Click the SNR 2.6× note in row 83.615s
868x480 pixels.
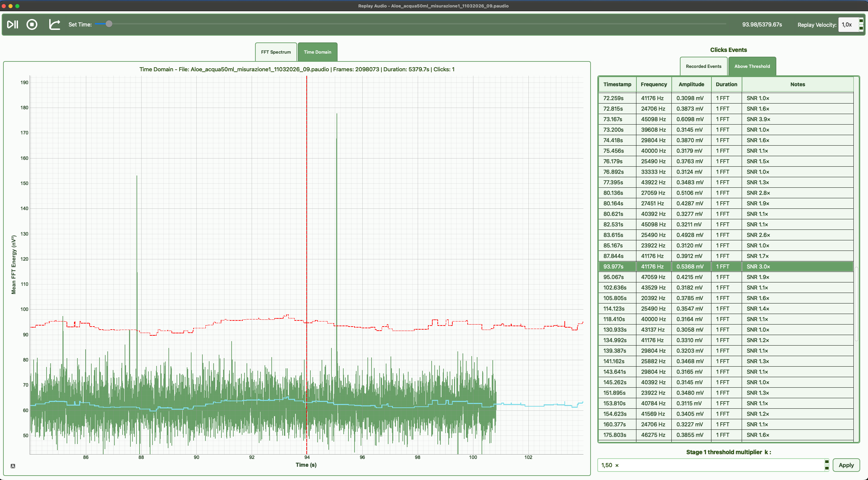coord(797,235)
